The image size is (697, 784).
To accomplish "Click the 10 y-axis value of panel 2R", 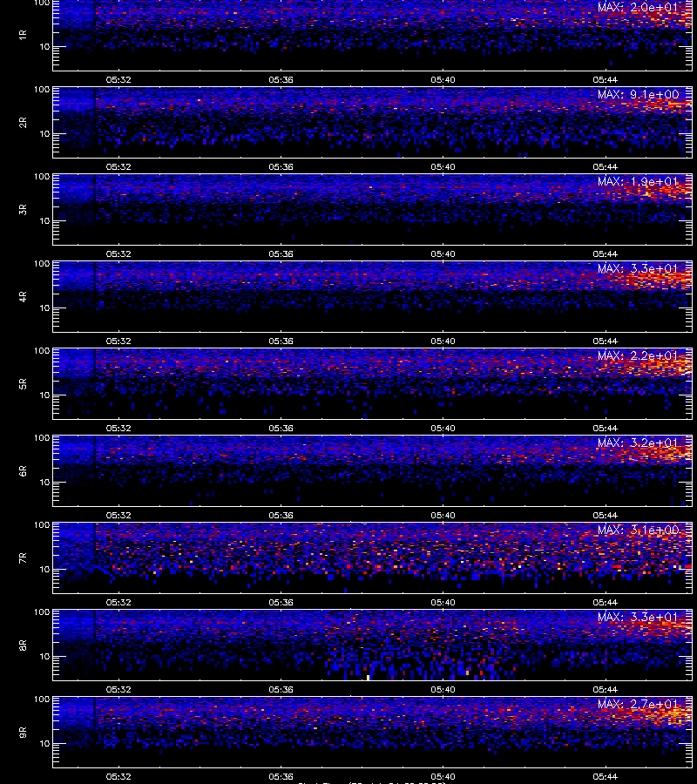I will 44,133.
